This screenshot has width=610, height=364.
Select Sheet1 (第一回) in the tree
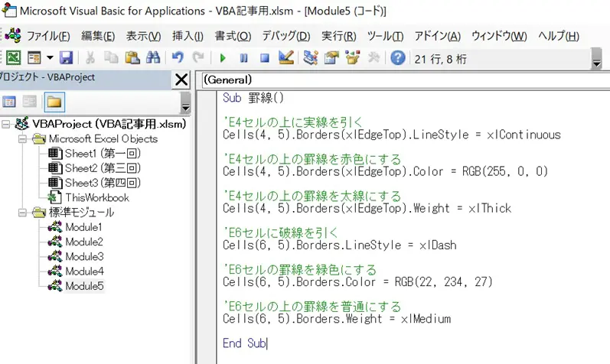coord(103,154)
